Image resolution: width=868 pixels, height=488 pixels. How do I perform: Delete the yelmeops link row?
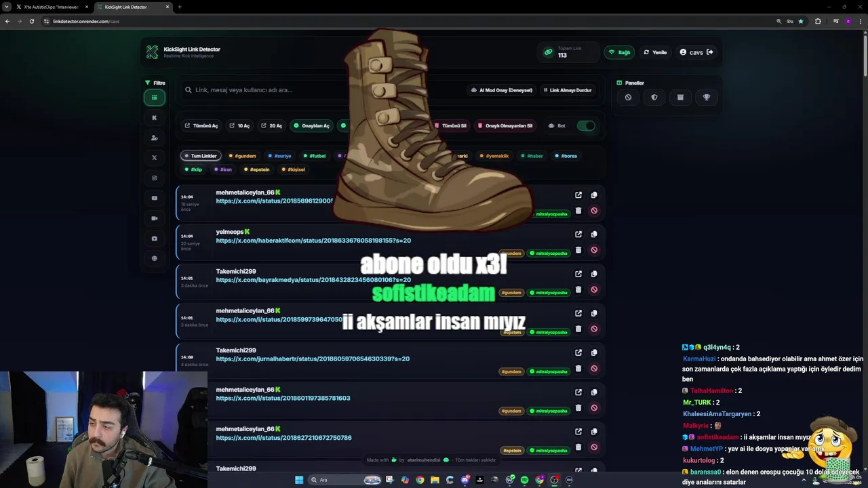tap(578, 249)
